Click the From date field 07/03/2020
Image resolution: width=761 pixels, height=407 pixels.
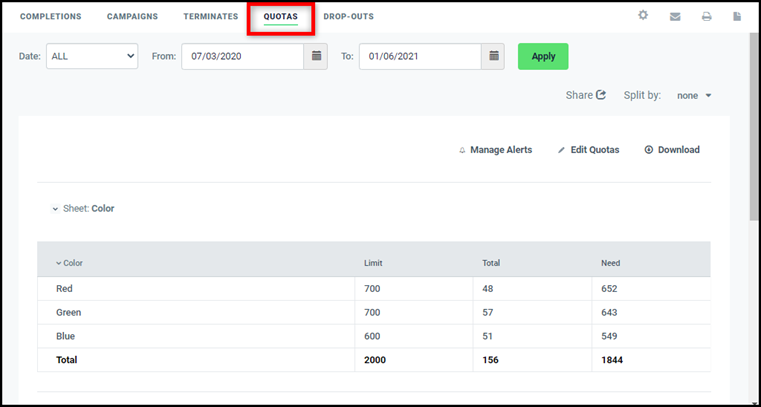click(243, 56)
